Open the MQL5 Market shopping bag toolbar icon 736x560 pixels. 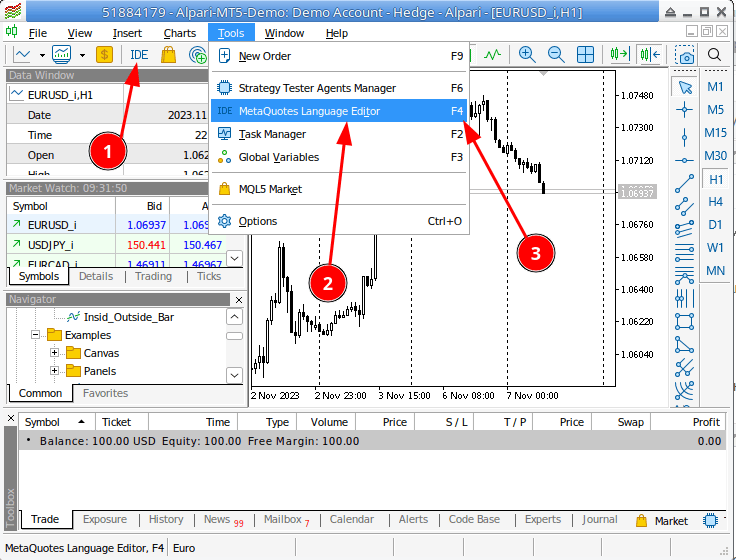(x=169, y=55)
